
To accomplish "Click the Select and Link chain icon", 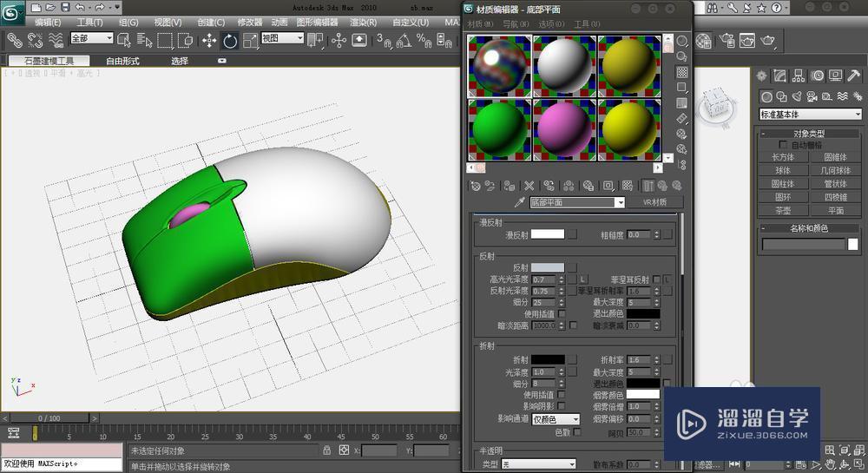I will point(15,40).
